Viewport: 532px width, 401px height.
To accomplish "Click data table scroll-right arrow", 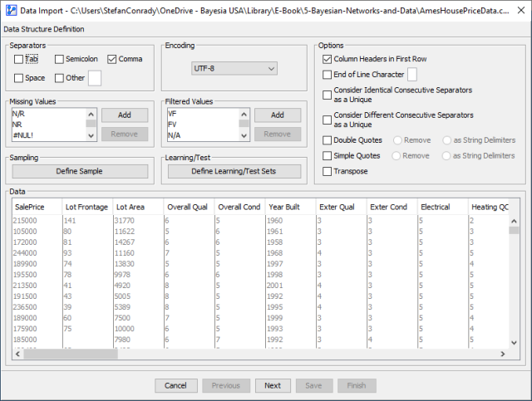I will pos(503,355).
